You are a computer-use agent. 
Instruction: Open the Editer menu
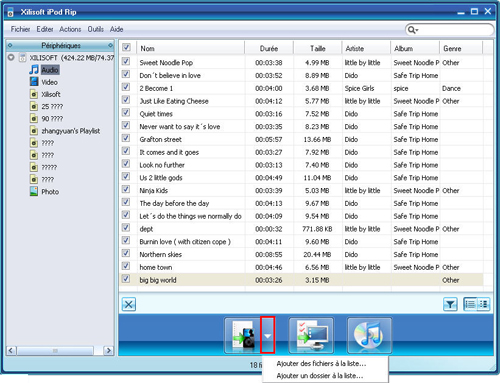pos(45,29)
